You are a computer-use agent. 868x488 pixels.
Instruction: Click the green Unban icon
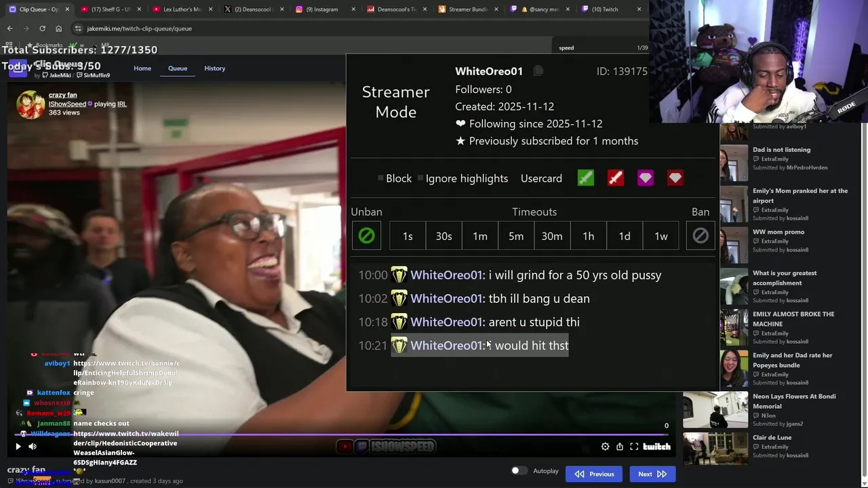(366, 236)
